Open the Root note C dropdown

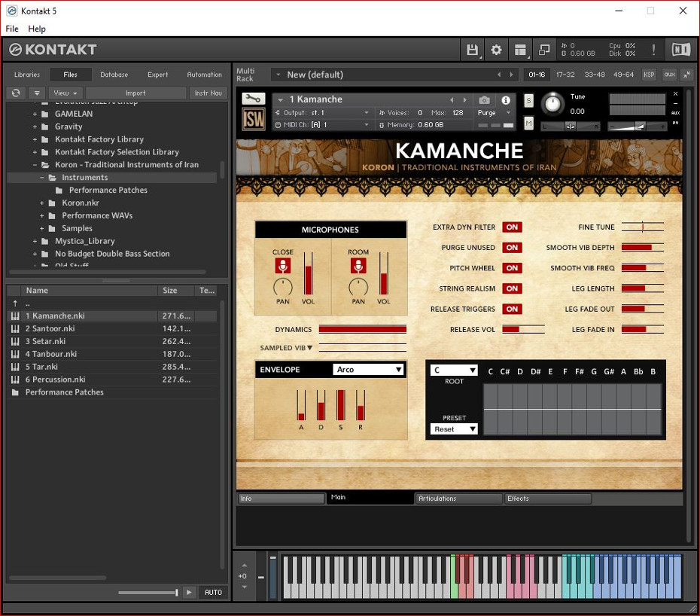pos(454,371)
